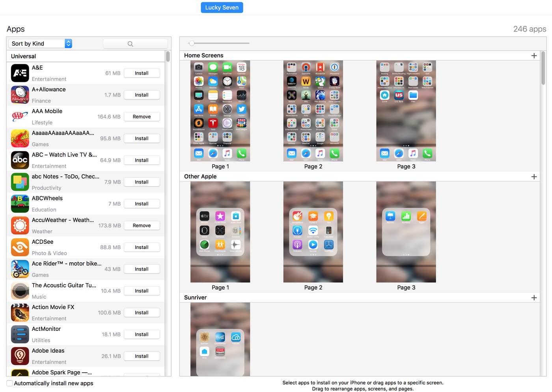Click the Universal section header
The width and height of the screenshot is (552, 392).
[86, 56]
